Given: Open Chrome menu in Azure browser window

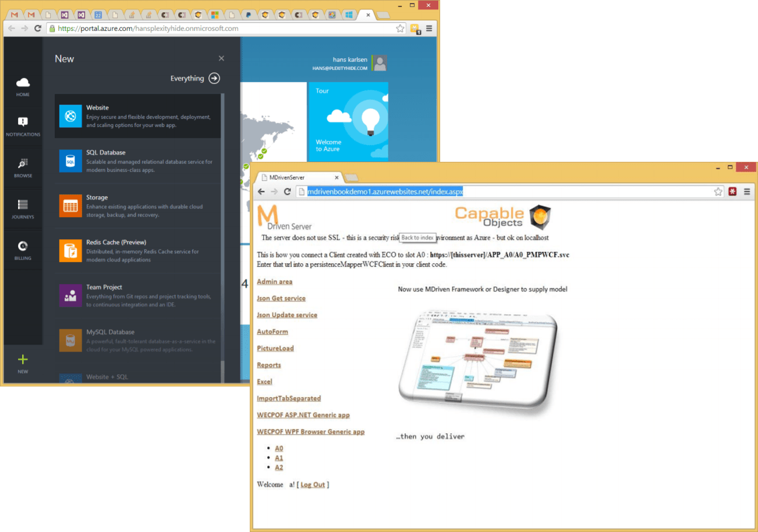Looking at the screenshot, I should point(429,28).
